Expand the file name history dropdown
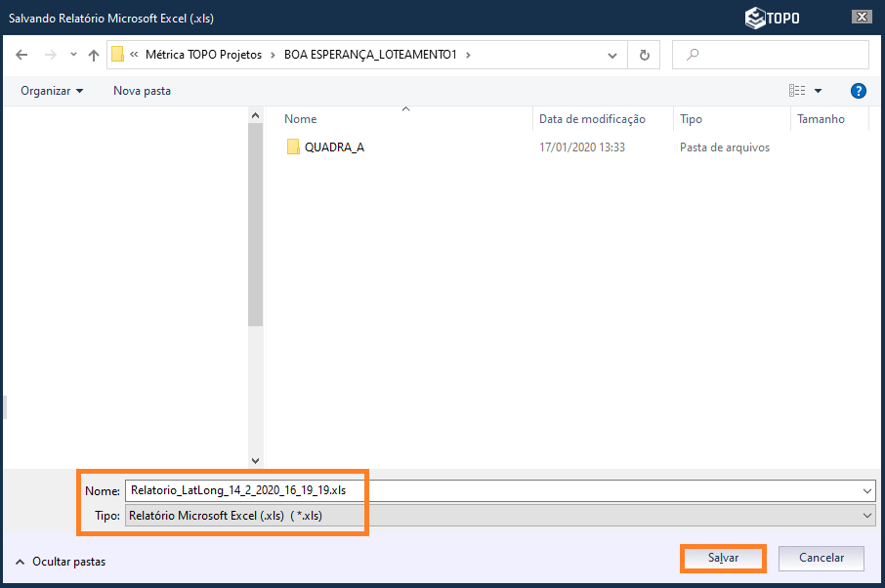This screenshot has height=588, width=885. 867,490
